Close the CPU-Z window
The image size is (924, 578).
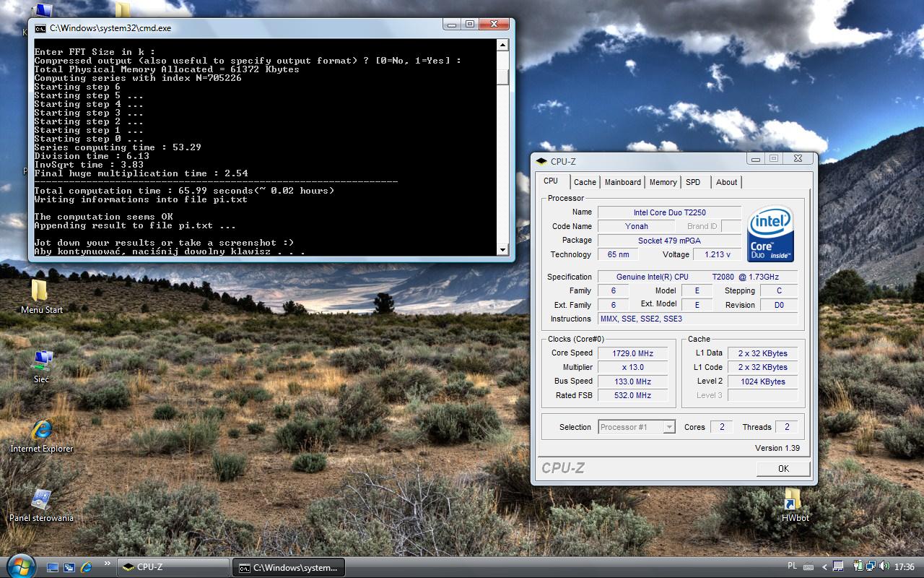point(798,158)
